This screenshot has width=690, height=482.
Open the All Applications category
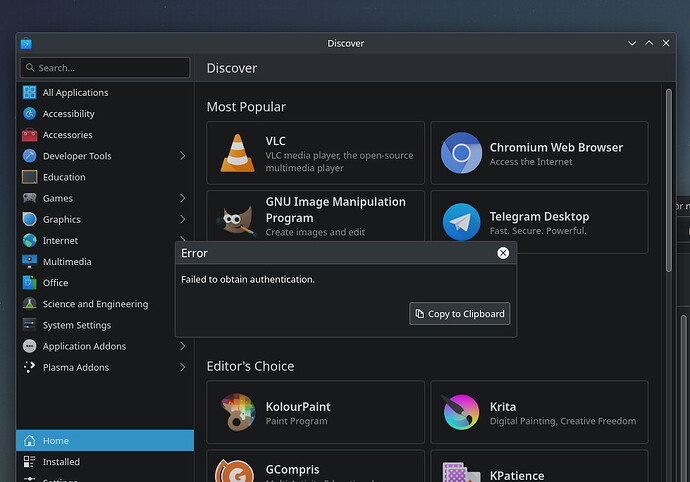[105, 92]
